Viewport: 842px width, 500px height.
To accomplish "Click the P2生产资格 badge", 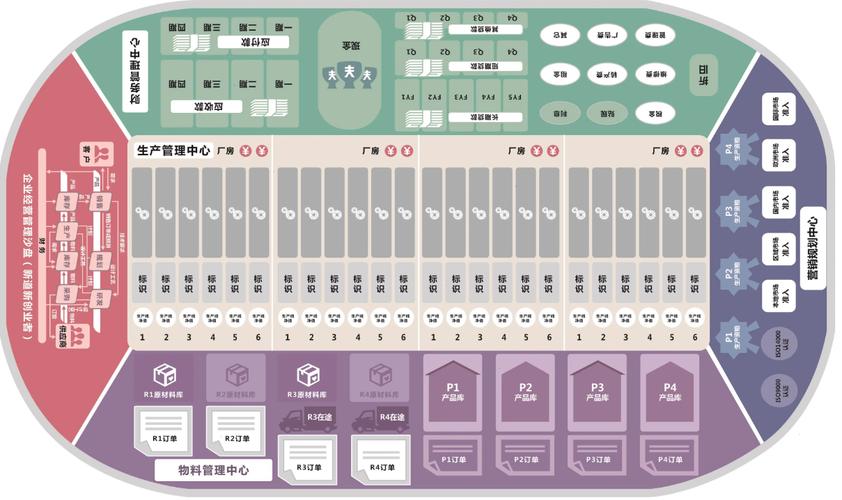I will 734,274.
